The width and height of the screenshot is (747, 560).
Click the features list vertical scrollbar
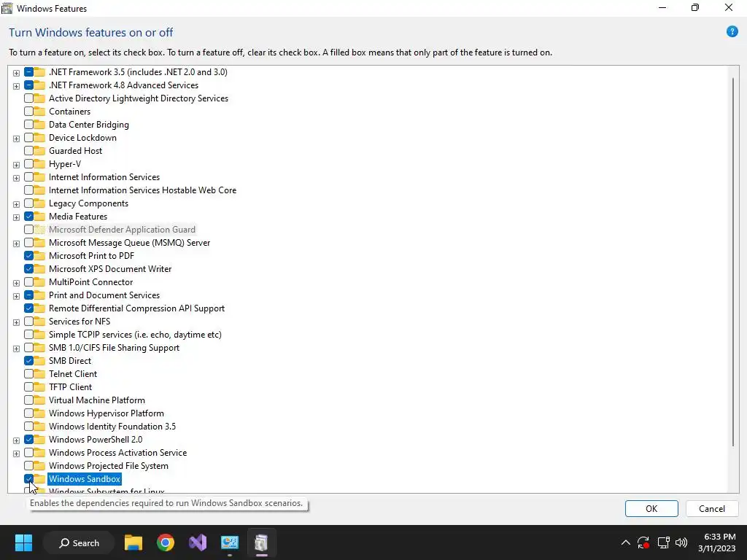tap(733, 262)
